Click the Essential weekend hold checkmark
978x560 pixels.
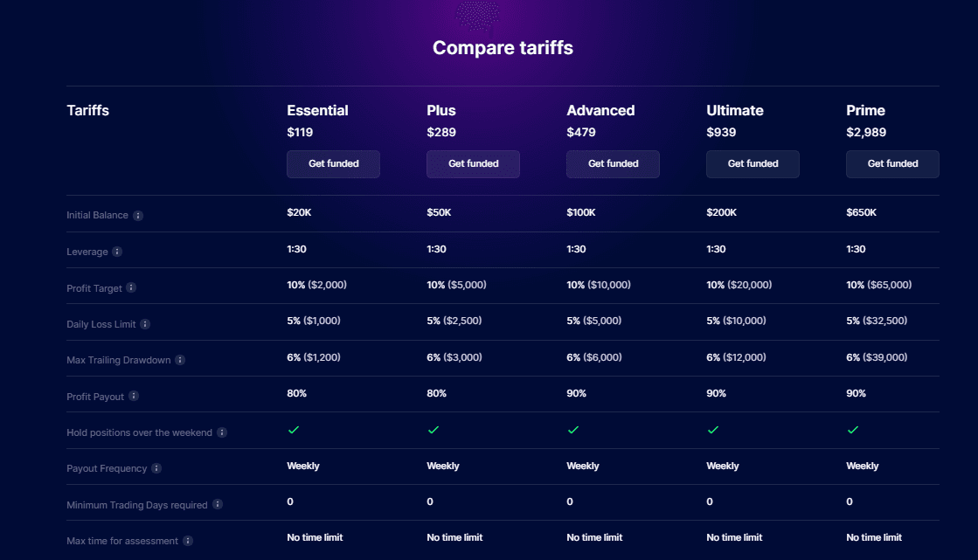point(295,430)
